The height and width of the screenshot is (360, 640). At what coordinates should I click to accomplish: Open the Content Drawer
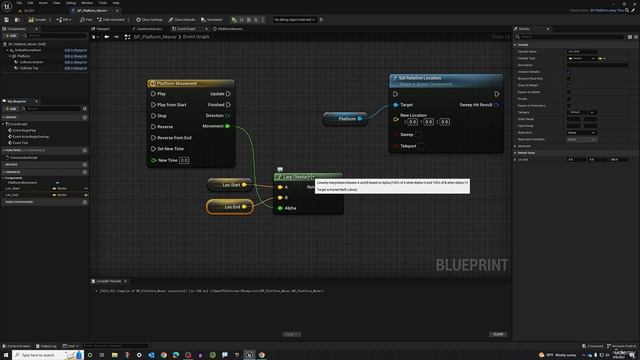coord(16,346)
